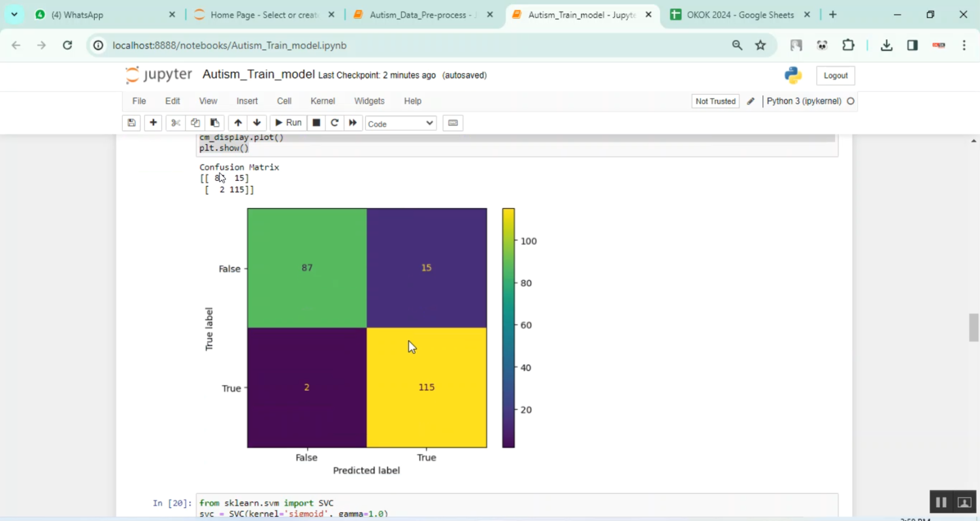Interrupt the kernel with stop icon

pyautogui.click(x=316, y=123)
